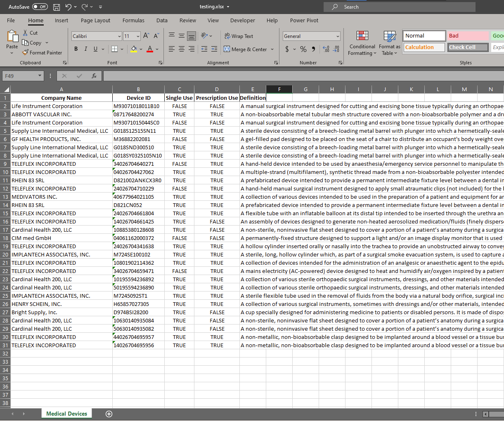Align text to the left
This screenshot has height=421, width=504.
point(172,49)
